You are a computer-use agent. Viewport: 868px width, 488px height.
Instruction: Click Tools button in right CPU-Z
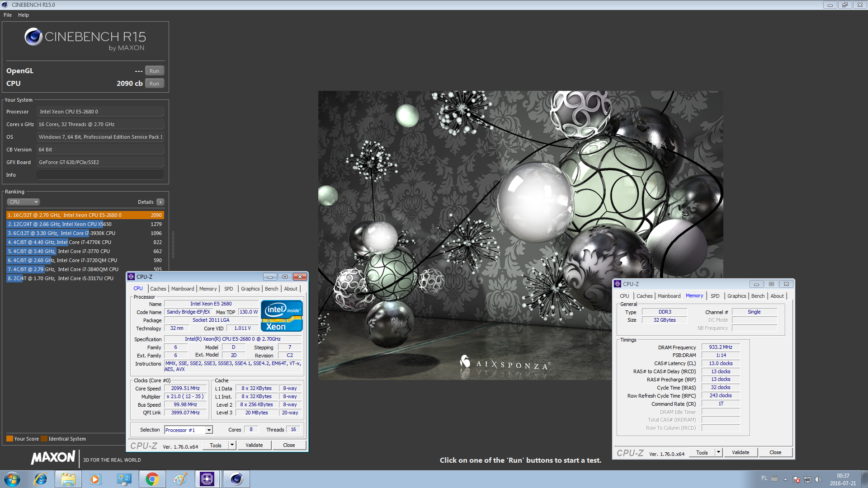702,452
